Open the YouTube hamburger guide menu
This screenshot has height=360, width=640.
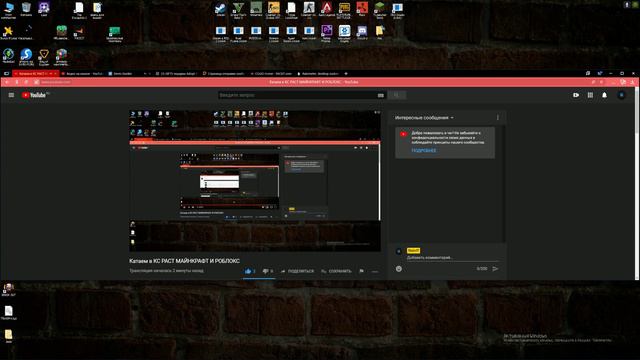point(11,95)
